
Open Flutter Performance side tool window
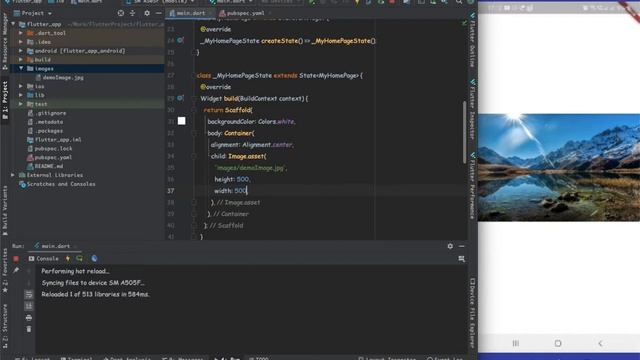tap(472, 185)
